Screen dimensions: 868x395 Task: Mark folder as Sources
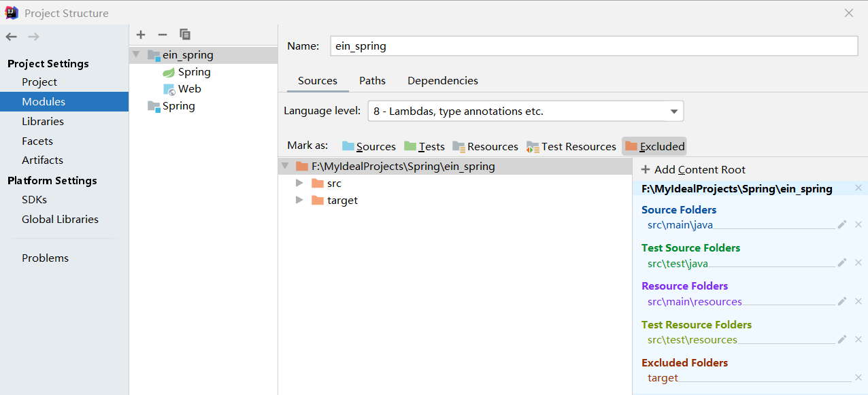pos(369,146)
